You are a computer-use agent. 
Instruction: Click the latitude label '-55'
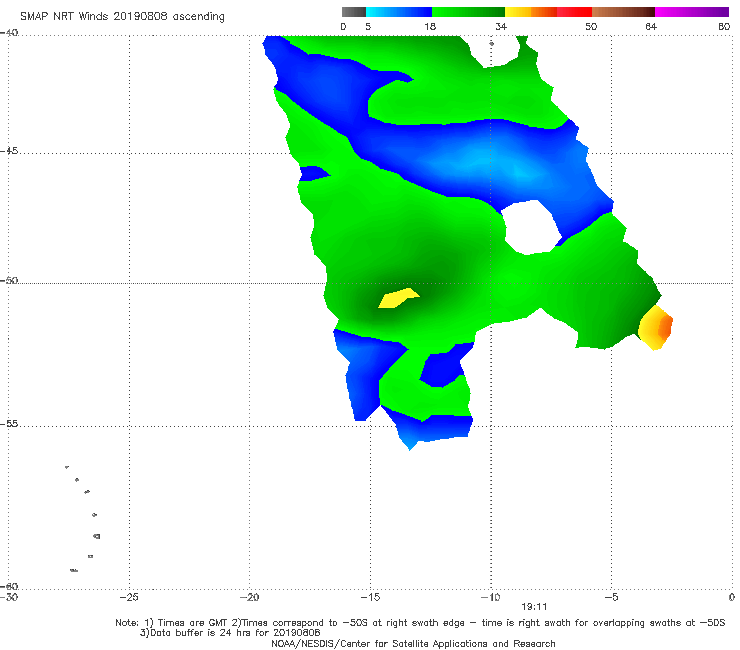coord(9,424)
